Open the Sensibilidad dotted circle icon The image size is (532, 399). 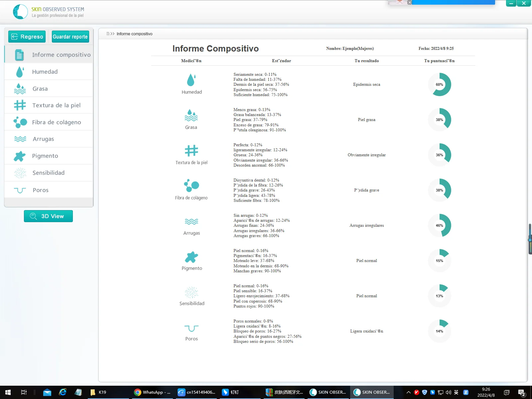tap(20, 173)
